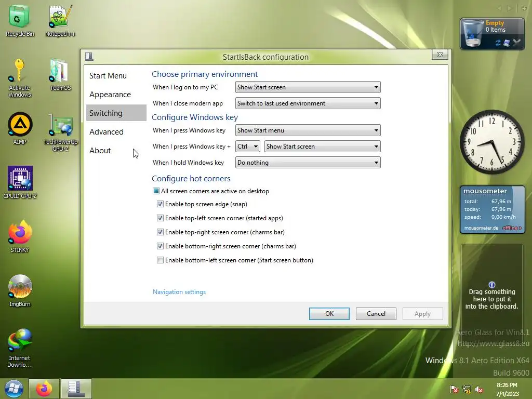Uncheck Enable top-left screen corner option
This screenshot has width=532, height=399.
[160, 218]
